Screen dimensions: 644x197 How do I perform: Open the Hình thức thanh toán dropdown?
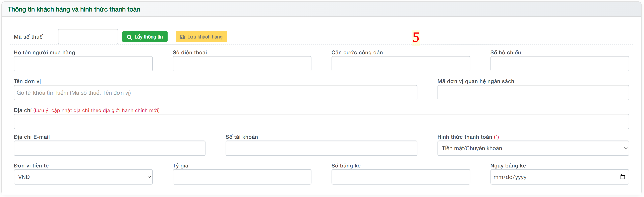[533, 148]
